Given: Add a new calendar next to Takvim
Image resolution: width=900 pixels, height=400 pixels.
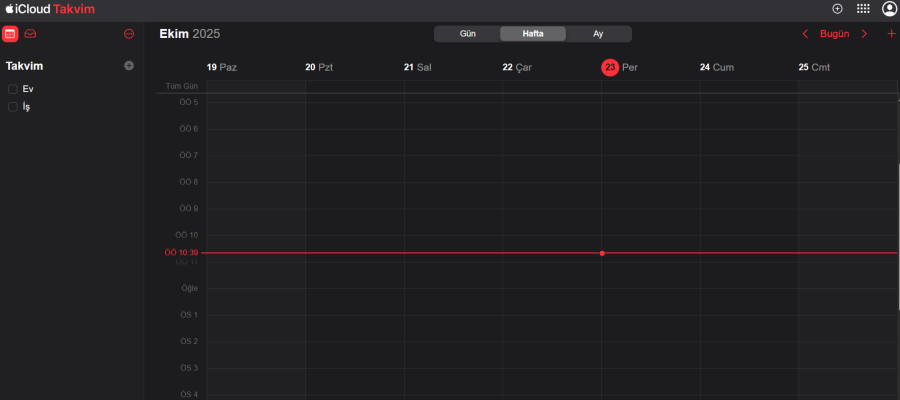Looking at the screenshot, I should click(128, 66).
